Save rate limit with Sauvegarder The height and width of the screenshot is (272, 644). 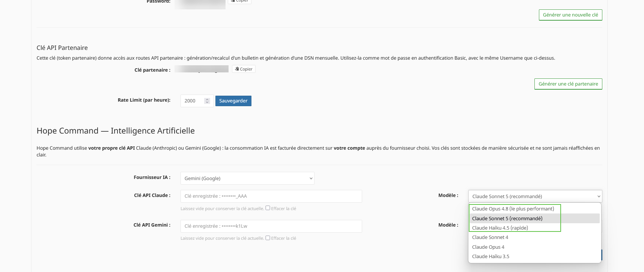tap(233, 101)
